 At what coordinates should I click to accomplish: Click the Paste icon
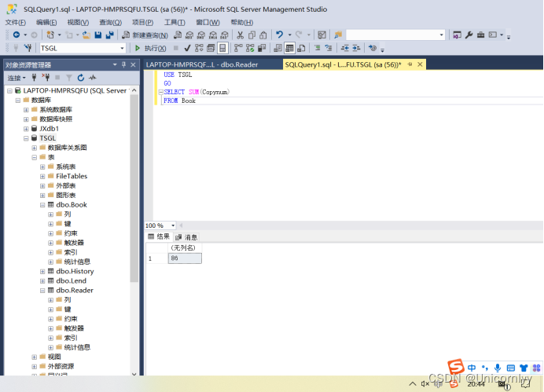click(263, 35)
